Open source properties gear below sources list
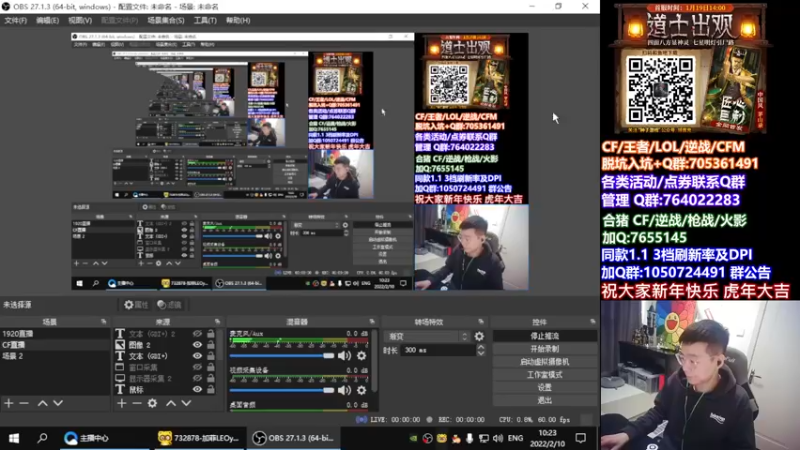This screenshot has height=450, width=800. (x=153, y=403)
